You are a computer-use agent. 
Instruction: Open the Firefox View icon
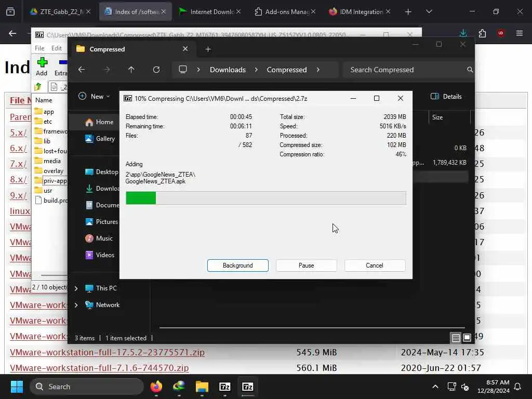[10, 11]
